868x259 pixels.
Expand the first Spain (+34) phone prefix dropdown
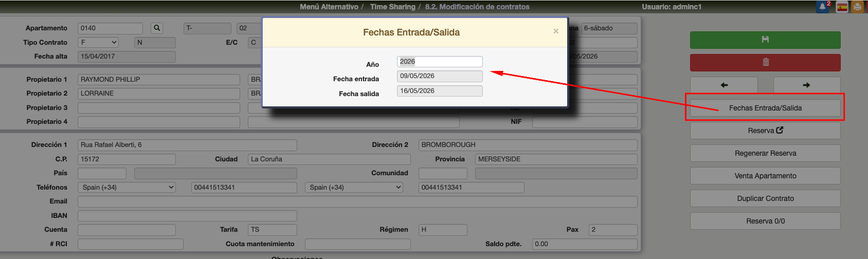pyautogui.click(x=126, y=188)
